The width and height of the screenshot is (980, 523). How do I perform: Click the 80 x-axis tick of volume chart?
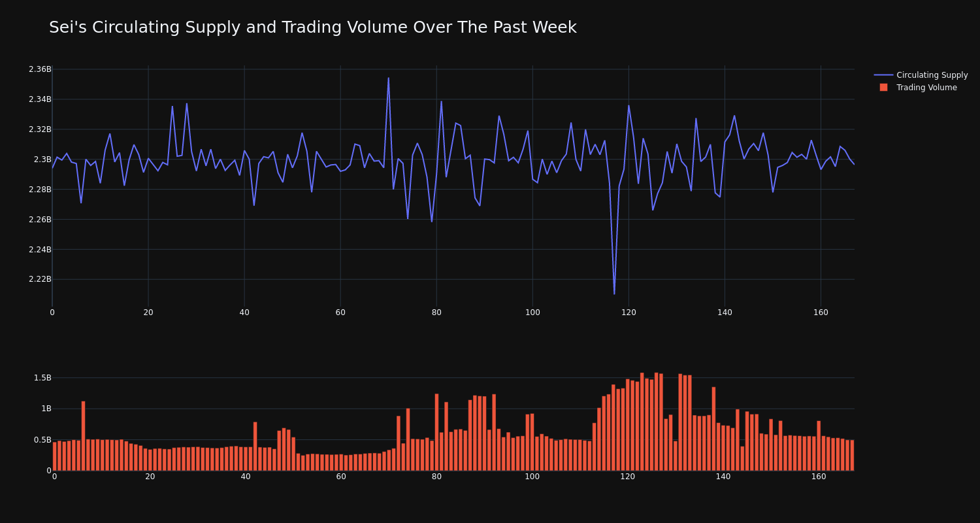click(436, 477)
